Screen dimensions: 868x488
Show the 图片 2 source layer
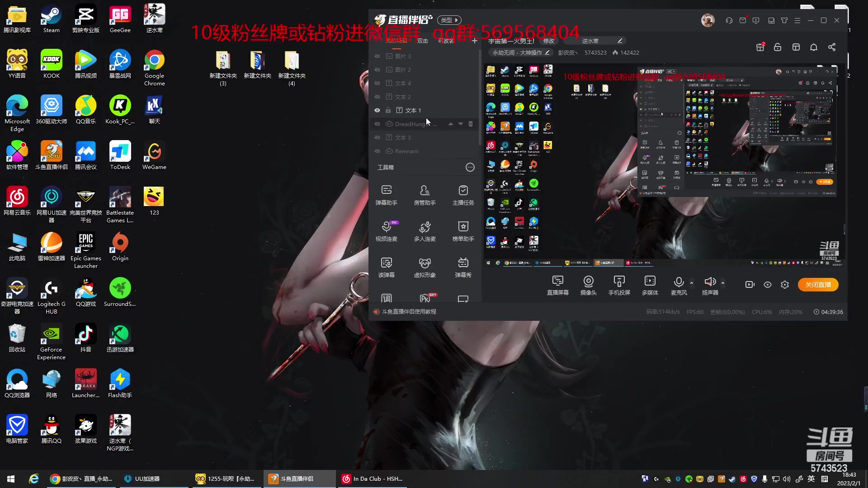(x=377, y=70)
